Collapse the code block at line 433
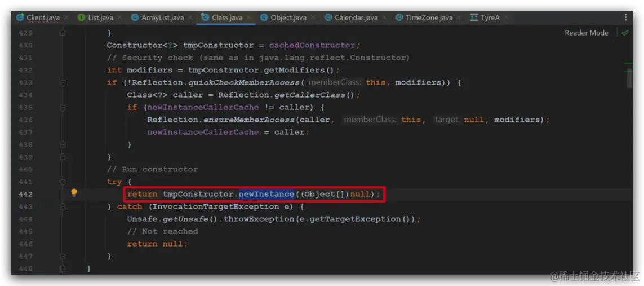This screenshot has width=644, height=286. (x=63, y=82)
